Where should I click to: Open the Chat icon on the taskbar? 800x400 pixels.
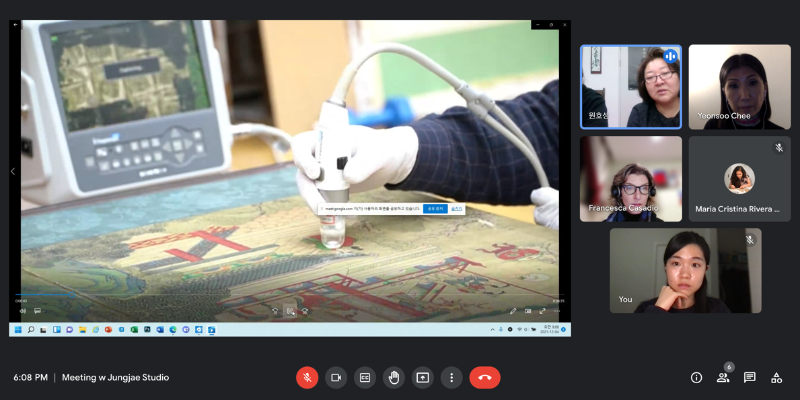pos(69,330)
